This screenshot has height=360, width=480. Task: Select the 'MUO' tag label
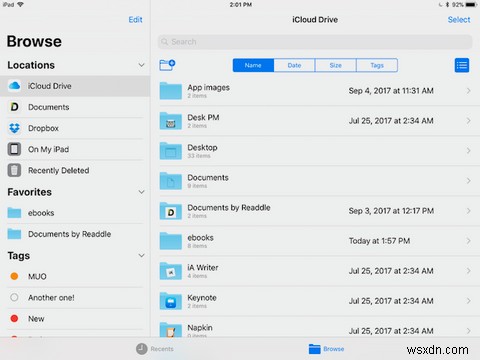click(37, 276)
